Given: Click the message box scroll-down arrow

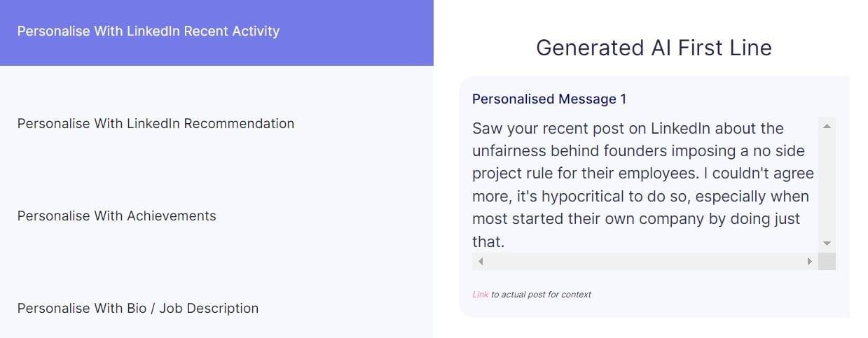Looking at the screenshot, I should point(827,244).
